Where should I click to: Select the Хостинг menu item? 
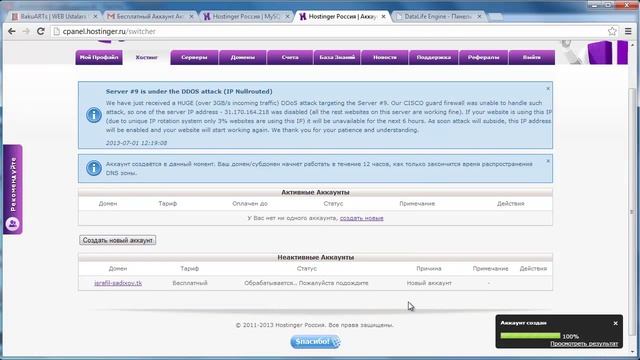(147, 58)
